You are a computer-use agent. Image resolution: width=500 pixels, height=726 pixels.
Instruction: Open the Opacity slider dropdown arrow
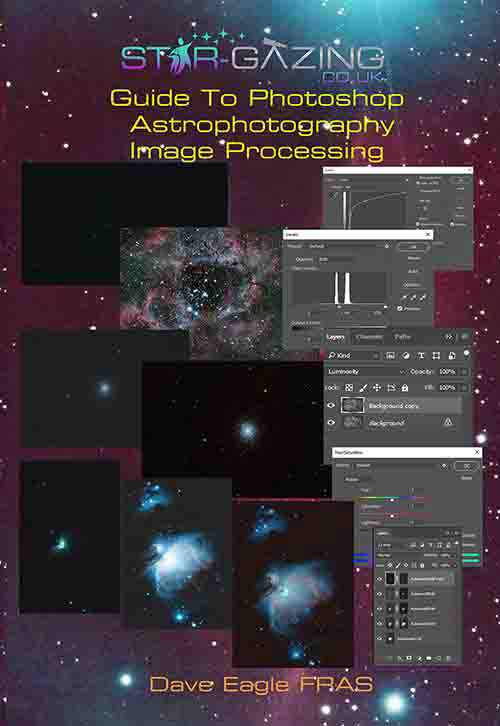pyautogui.click(x=464, y=372)
